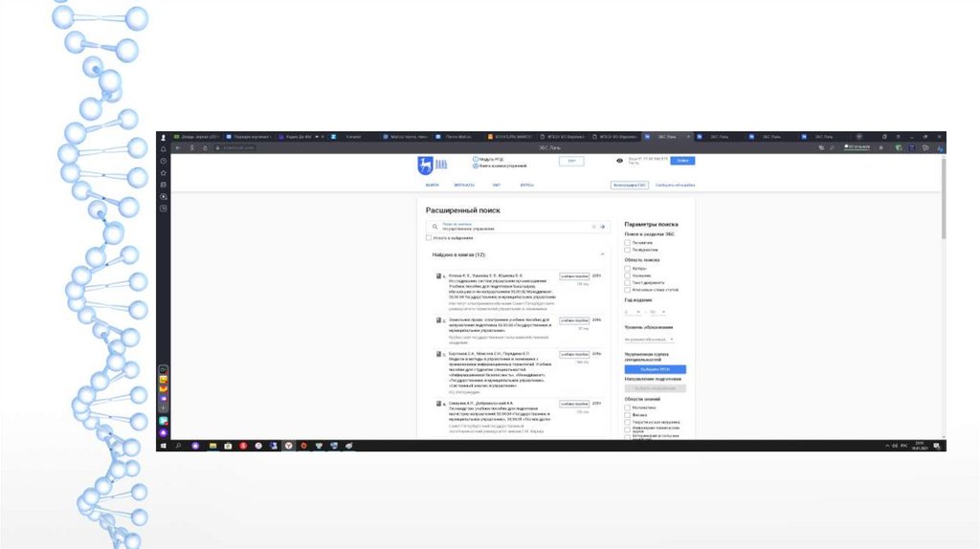Click the Расширенный поиск heading
This screenshot has width=980, height=549.
tap(463, 210)
